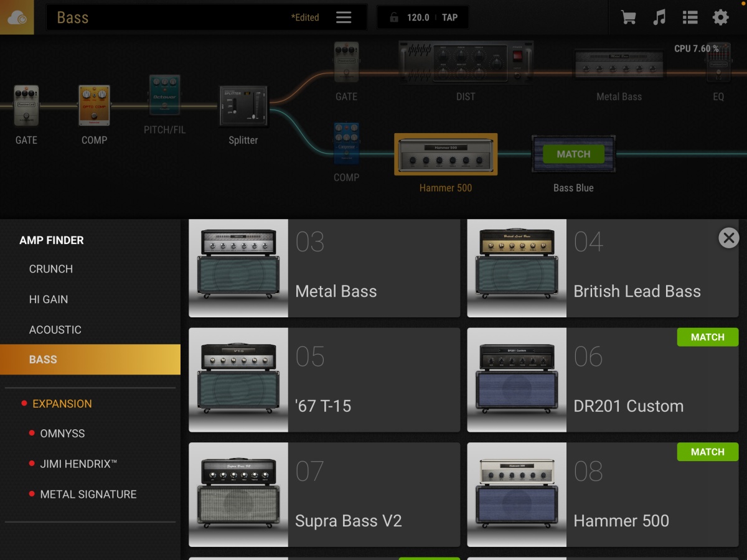Open the cloud sync icon
Image resolution: width=747 pixels, height=560 pixels.
coord(17,17)
